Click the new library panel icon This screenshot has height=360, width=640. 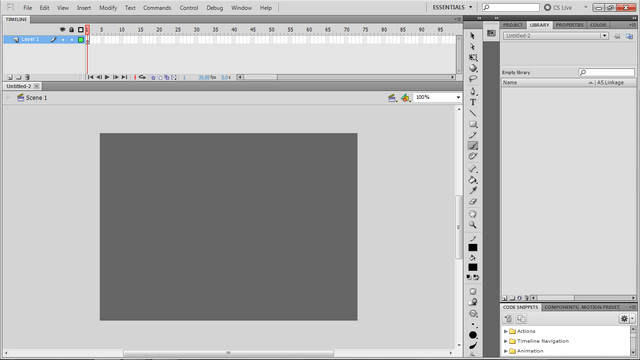[x=629, y=36]
